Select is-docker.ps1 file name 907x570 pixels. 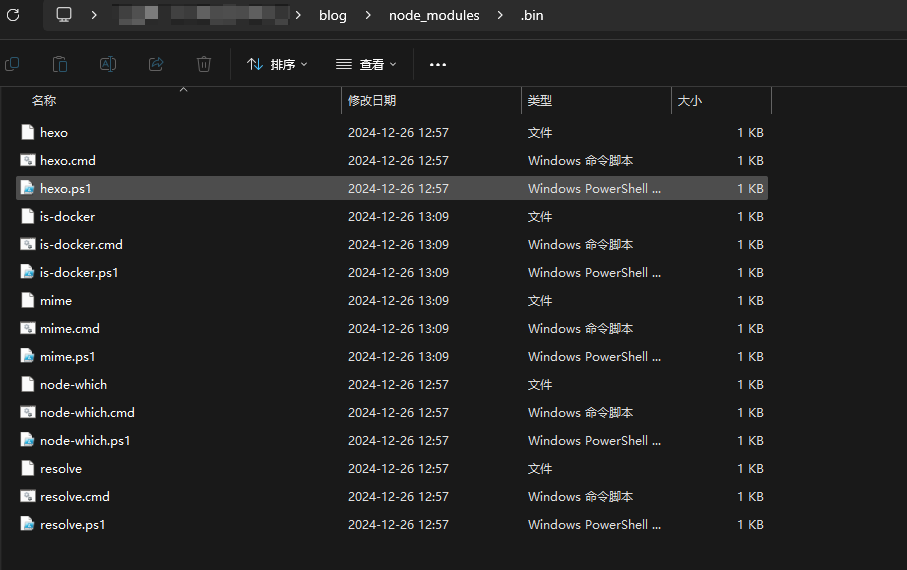pos(79,273)
